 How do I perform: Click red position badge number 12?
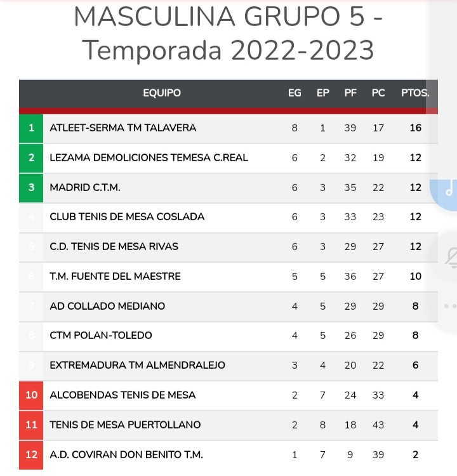point(31,454)
